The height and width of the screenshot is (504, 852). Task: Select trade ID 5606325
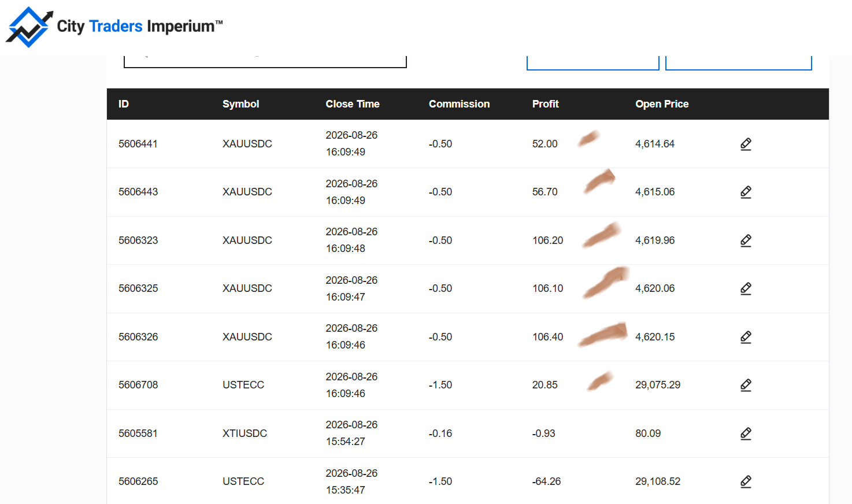click(x=138, y=288)
